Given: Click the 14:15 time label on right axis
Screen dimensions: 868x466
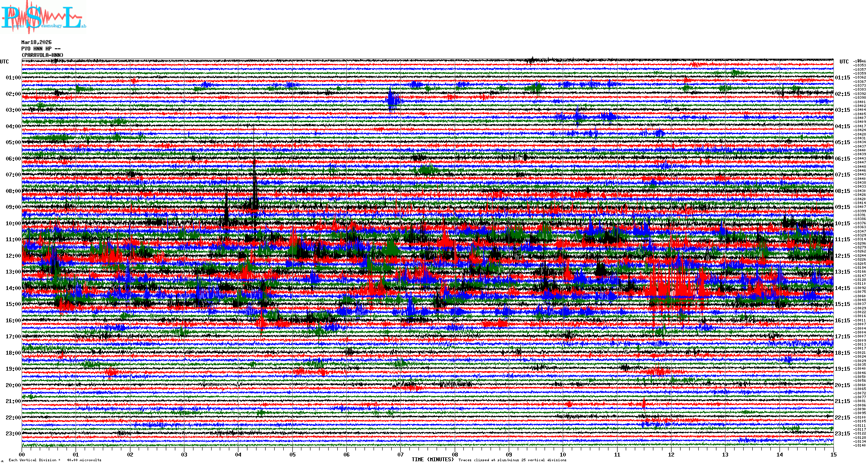Looking at the screenshot, I should click(x=842, y=288).
